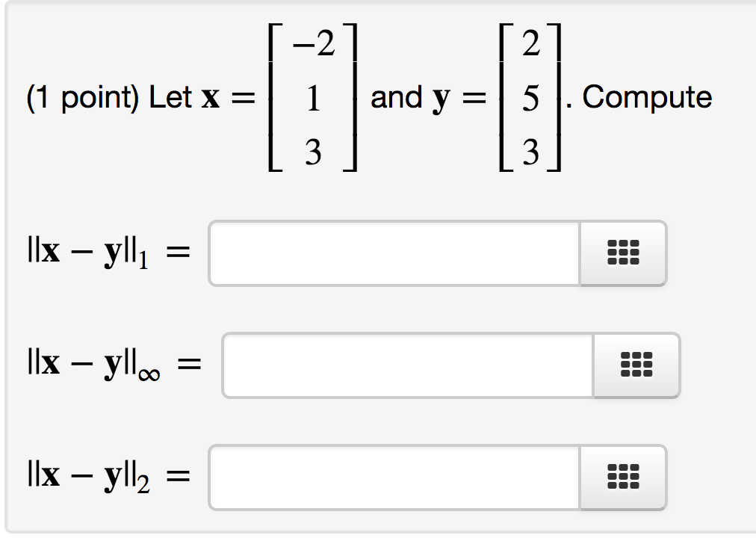Click the ||x − y||₁ label
This screenshot has height=547, width=756.
88,253
